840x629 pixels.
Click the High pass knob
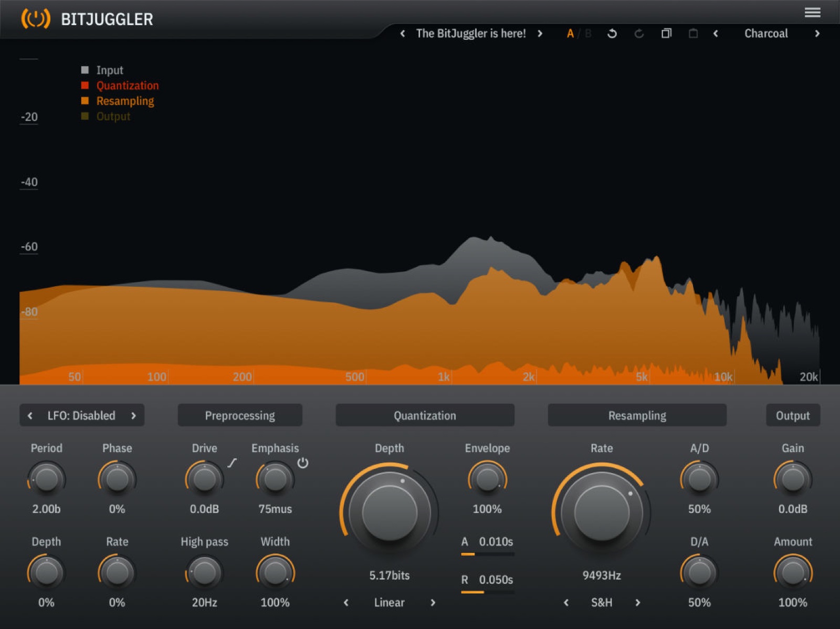[x=204, y=573]
